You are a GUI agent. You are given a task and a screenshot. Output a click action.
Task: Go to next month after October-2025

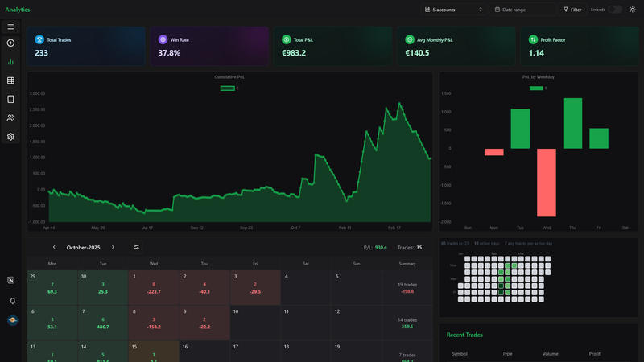coord(113,247)
